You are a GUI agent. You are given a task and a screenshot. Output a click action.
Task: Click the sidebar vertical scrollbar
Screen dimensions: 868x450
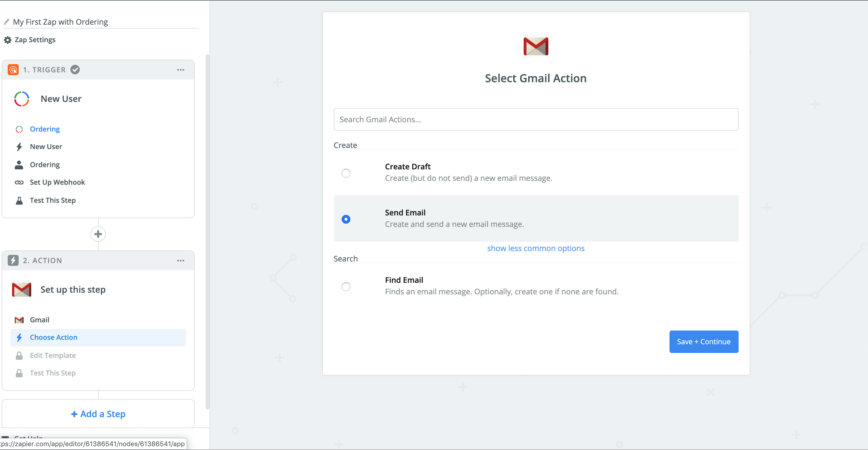(x=207, y=232)
